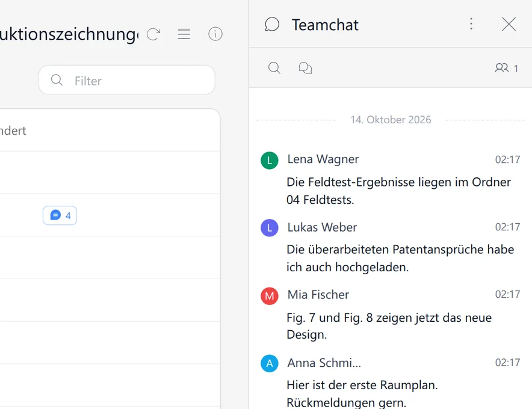Click the Feldtest-Ergebnisse message text
Screen dimensions: 532x409
398,191
